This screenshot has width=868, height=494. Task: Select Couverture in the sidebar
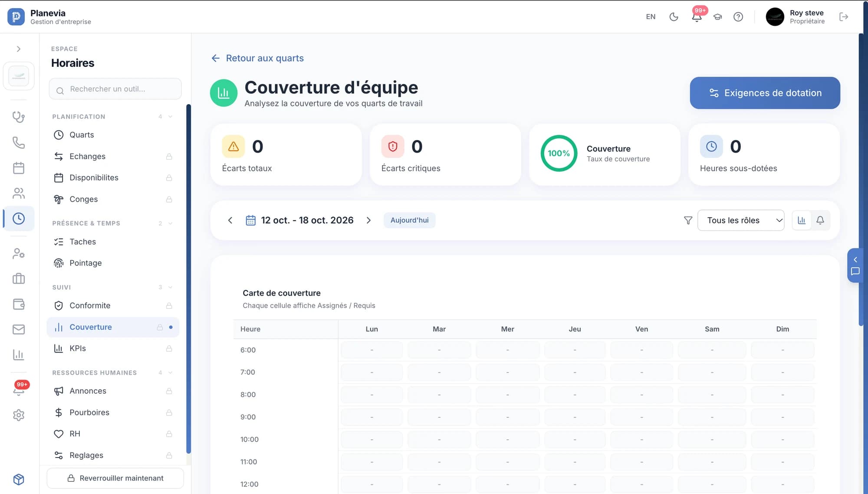tap(113, 327)
